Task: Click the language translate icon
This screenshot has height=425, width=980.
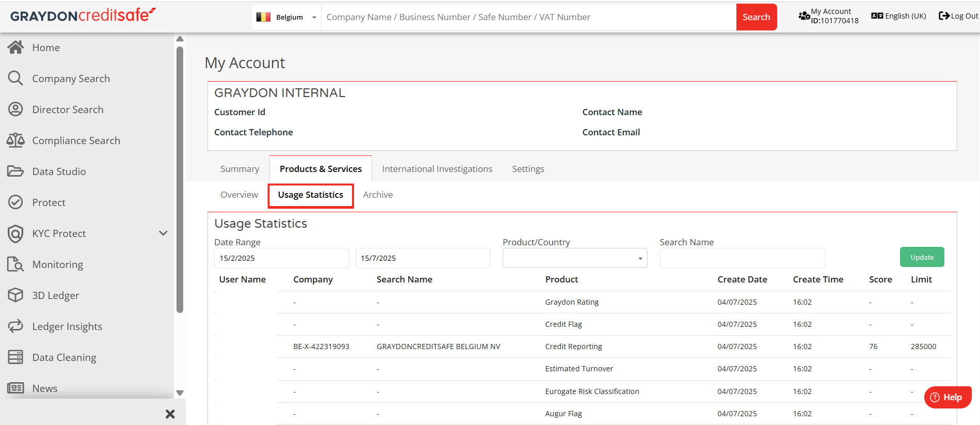Action: coord(877,16)
